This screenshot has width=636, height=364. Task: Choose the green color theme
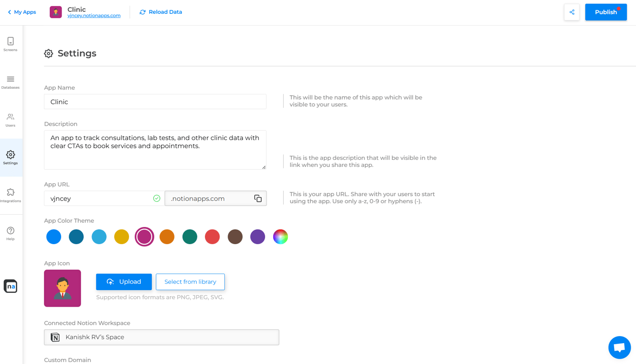(x=190, y=237)
